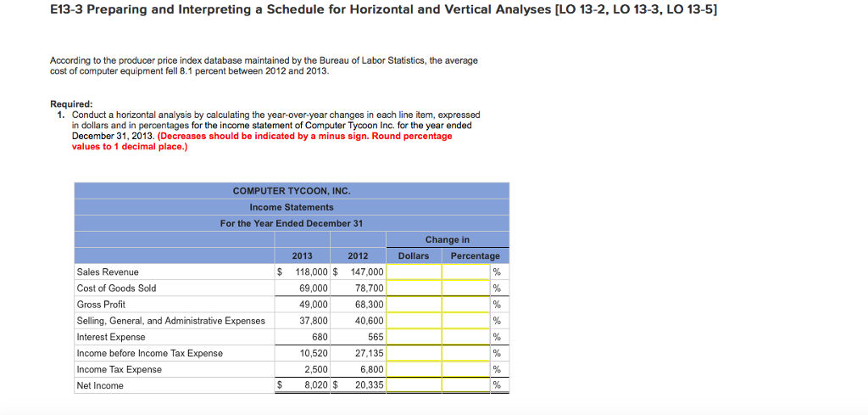Click the Gross Profit Dollars change input
This screenshot has height=415, width=868.
[414, 304]
